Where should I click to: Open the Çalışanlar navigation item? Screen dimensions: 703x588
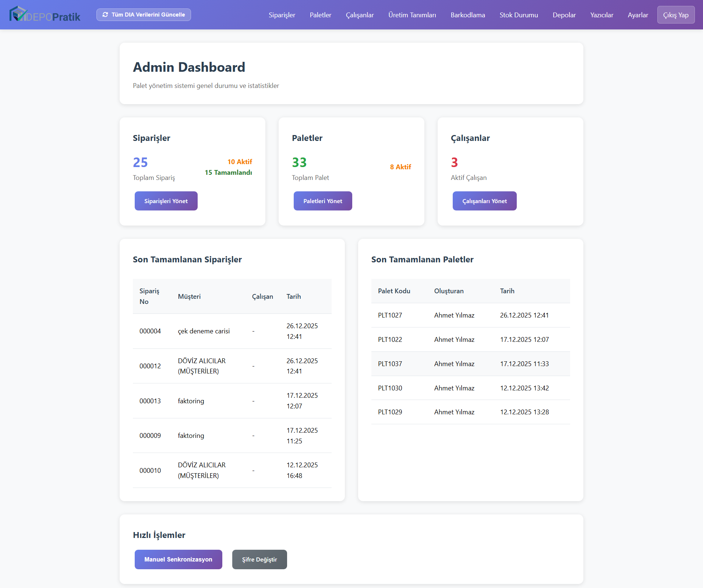pos(360,15)
